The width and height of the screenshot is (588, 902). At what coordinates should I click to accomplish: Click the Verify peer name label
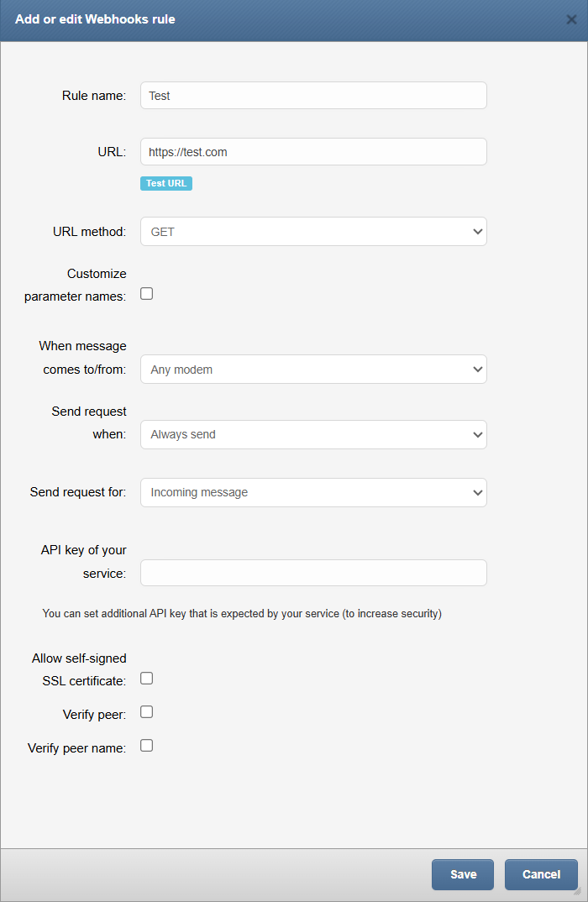point(76,747)
